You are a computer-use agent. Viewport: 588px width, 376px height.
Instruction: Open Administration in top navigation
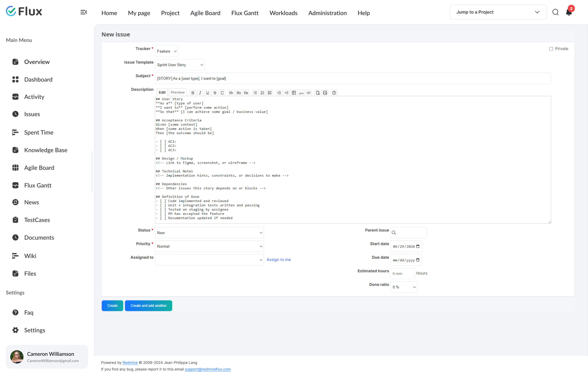[x=328, y=13]
